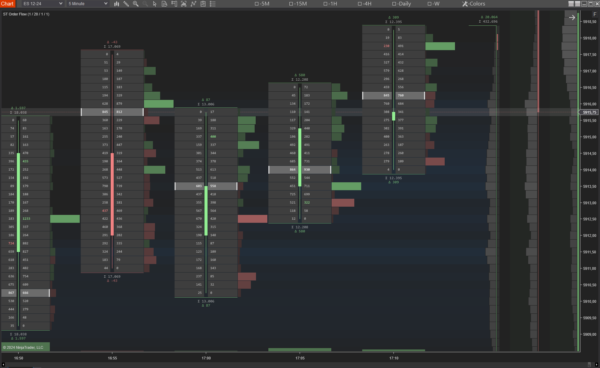Viewport: 600px width, 368px height.
Task: Open the Colors tools button
Action: [473, 4]
